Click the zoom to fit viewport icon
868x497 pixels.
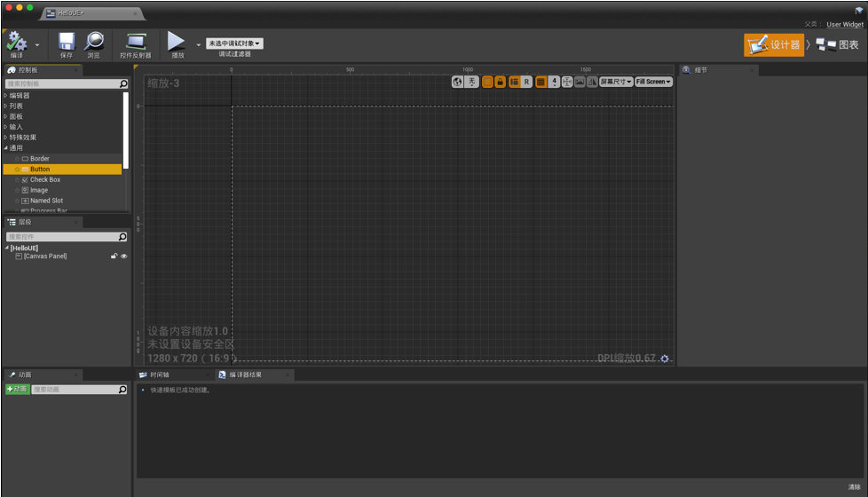pyautogui.click(x=567, y=82)
